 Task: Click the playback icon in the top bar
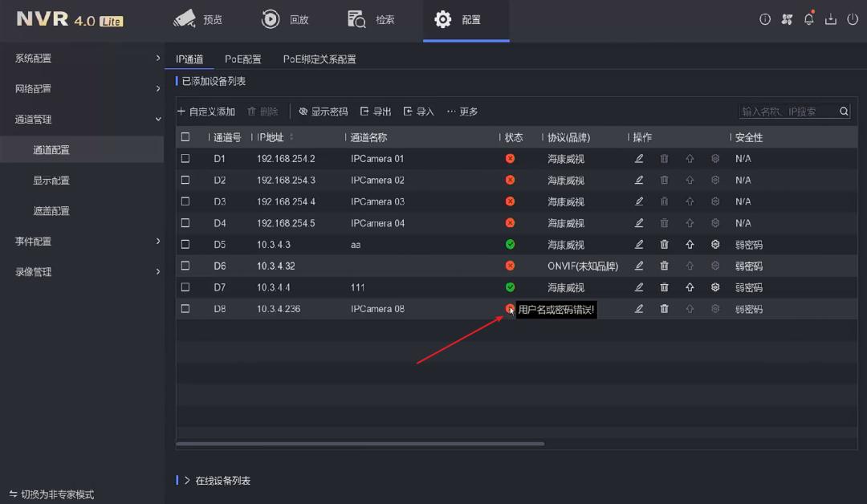tap(285, 18)
